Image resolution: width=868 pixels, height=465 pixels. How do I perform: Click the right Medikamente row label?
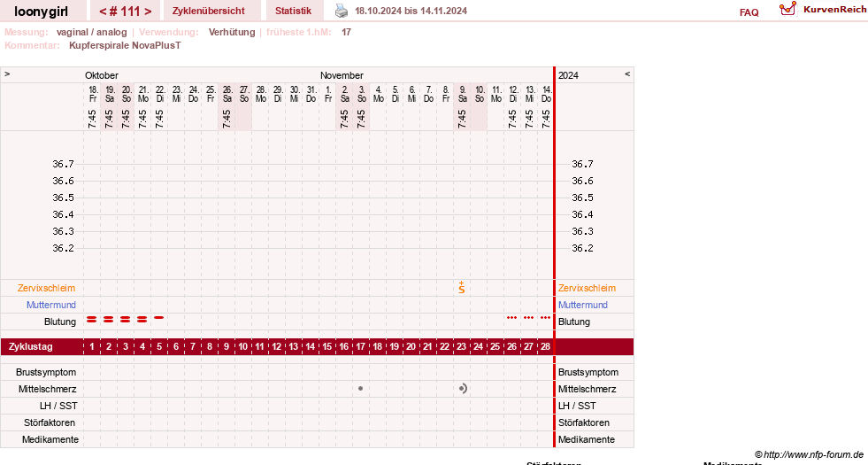(587, 439)
